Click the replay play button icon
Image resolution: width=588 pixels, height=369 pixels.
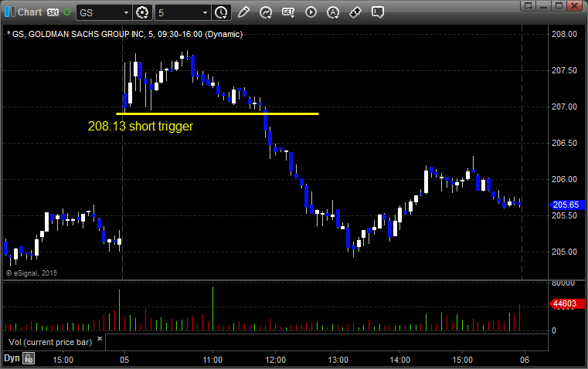point(311,12)
